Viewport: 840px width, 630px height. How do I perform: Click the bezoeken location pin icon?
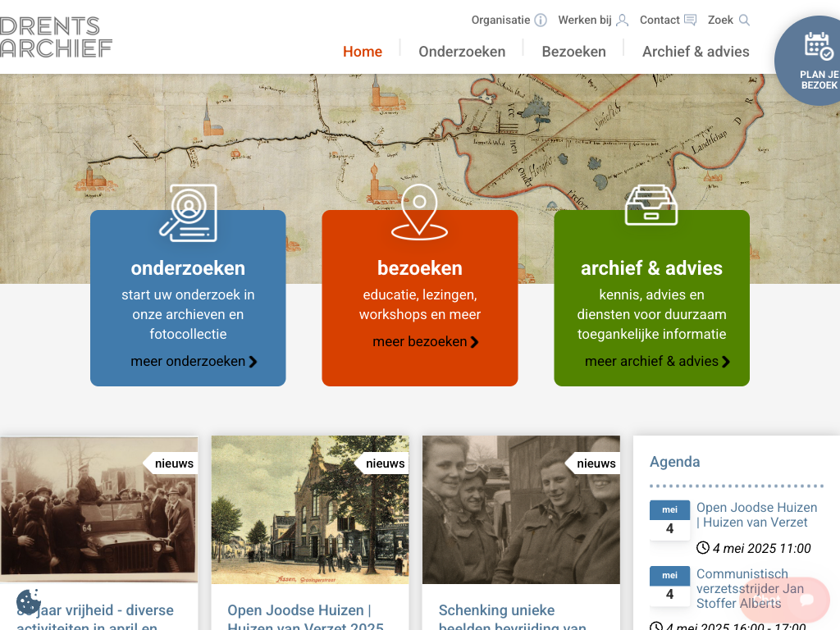419,212
